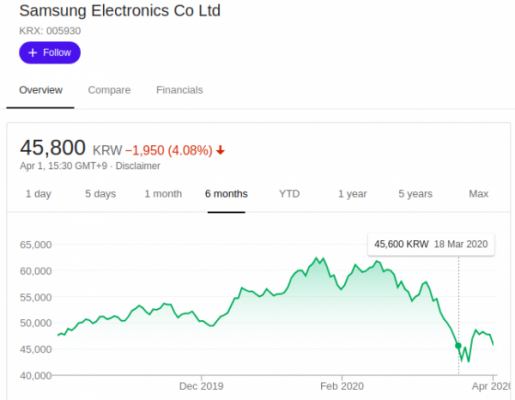Click the Feb 2020 axis marker
The width and height of the screenshot is (515, 400).
coord(342,386)
